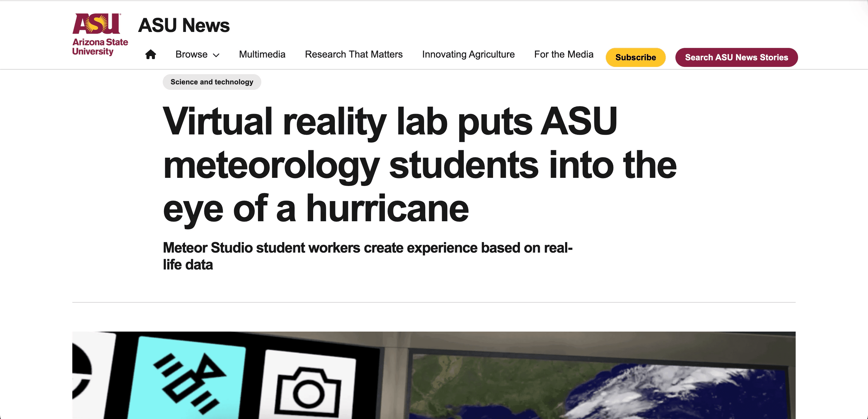Click the ASU News site title
The height and width of the screenshot is (419, 868).
(184, 25)
